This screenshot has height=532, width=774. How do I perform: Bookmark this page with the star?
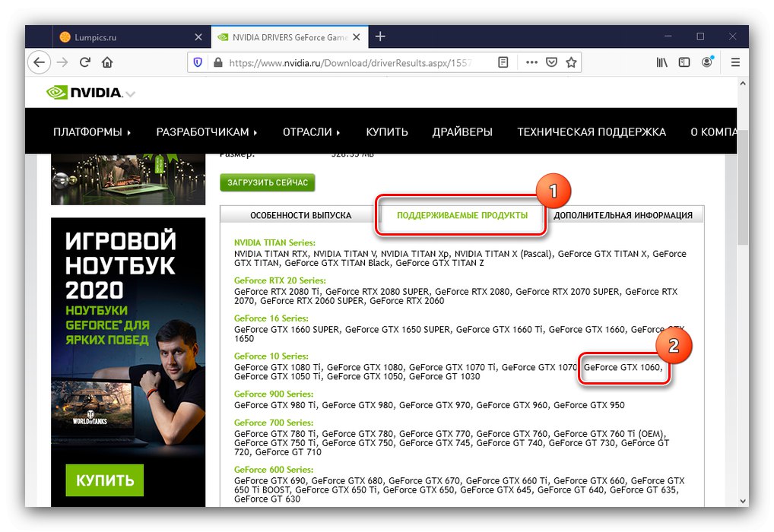pyautogui.click(x=571, y=62)
